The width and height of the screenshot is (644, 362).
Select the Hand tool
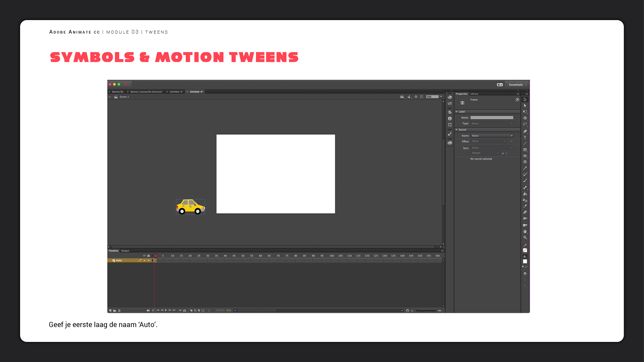525,231
